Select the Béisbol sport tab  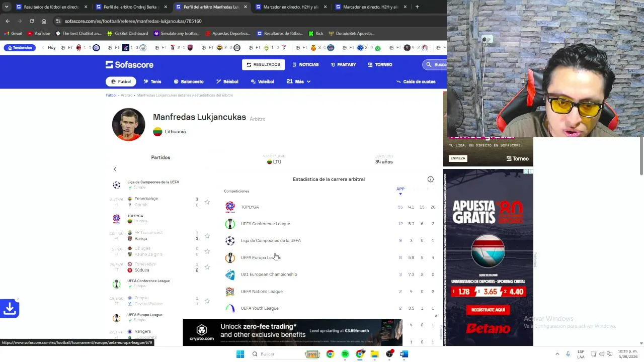pos(227,81)
